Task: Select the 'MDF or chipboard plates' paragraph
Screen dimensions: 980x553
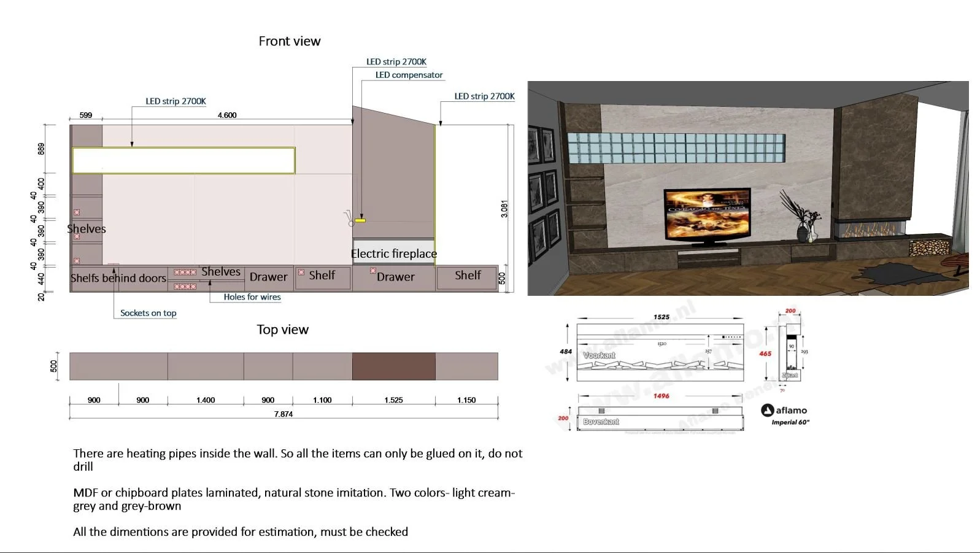Action: (294, 499)
